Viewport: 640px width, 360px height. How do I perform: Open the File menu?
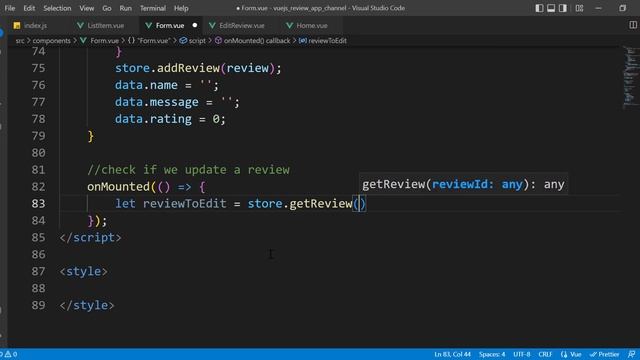10,8
